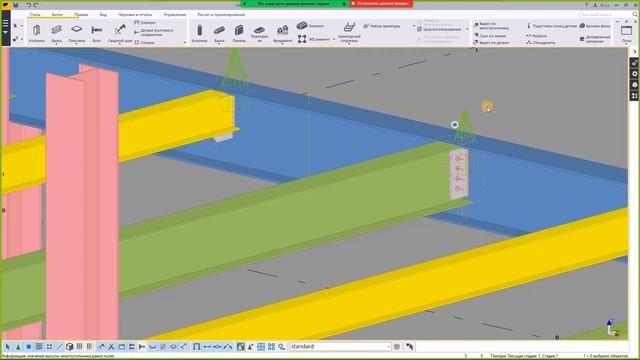
Task: Insert a steel column (Колонна)
Action: (36, 33)
